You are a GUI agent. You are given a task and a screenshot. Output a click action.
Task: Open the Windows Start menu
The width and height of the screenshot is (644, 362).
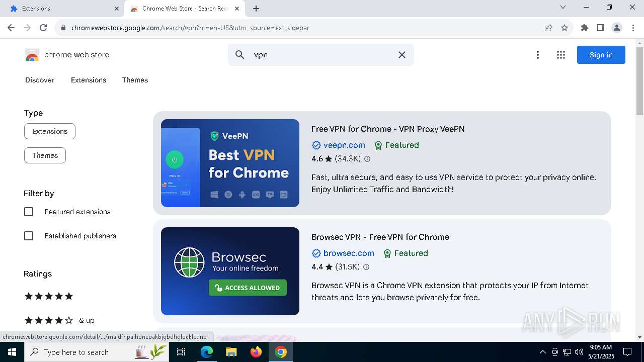12,352
